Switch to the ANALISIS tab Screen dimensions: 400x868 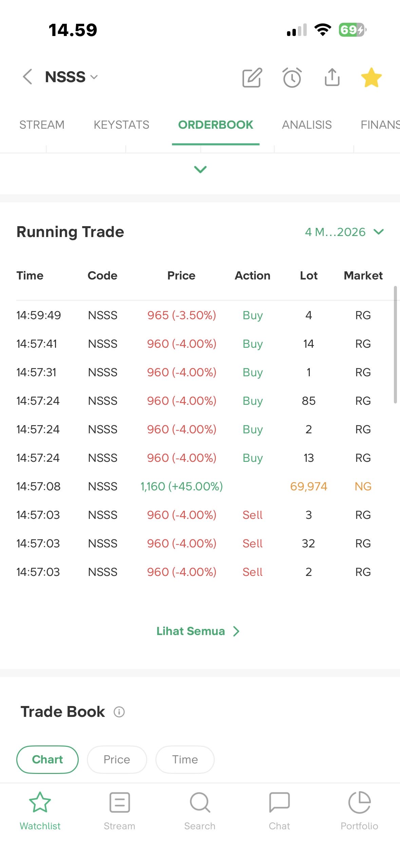(307, 125)
